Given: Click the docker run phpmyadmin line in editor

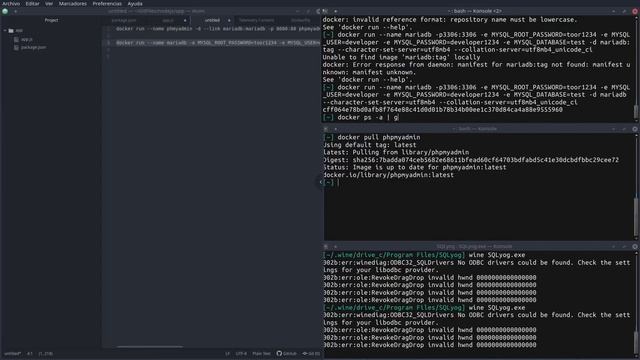Looking at the screenshot, I should [x=218, y=29].
